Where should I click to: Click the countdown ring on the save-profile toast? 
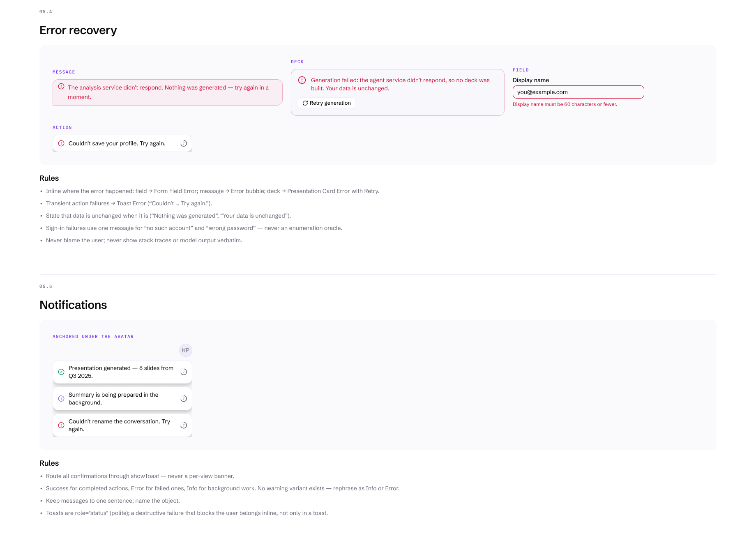pos(184,143)
